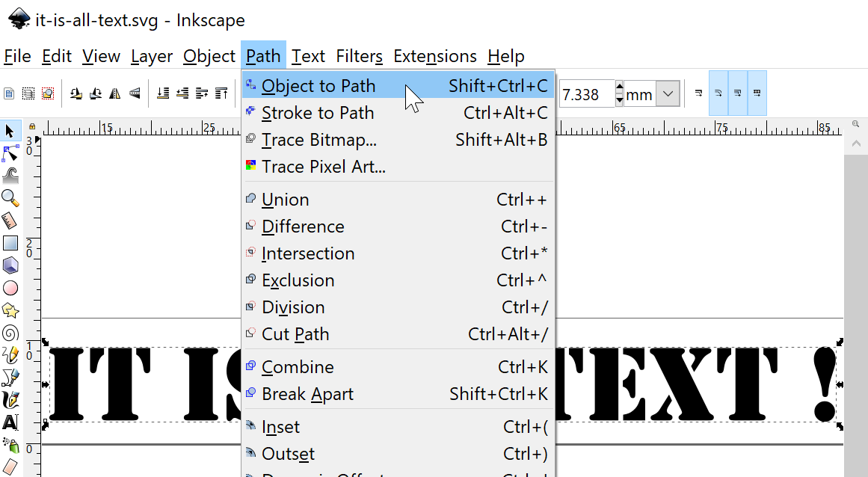This screenshot has height=477, width=868.
Task: Choose the Zoom magnifier tool
Action: pos(10,198)
